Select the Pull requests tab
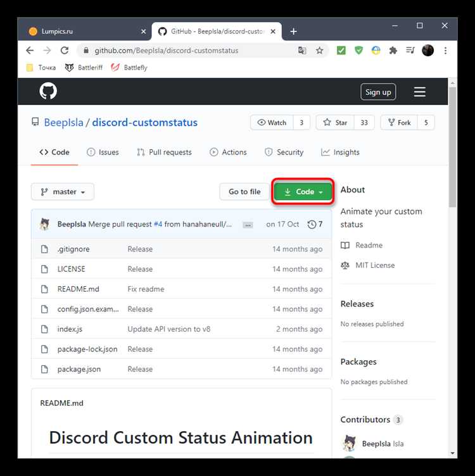Image resolution: width=475 pixels, height=476 pixels. tap(164, 152)
